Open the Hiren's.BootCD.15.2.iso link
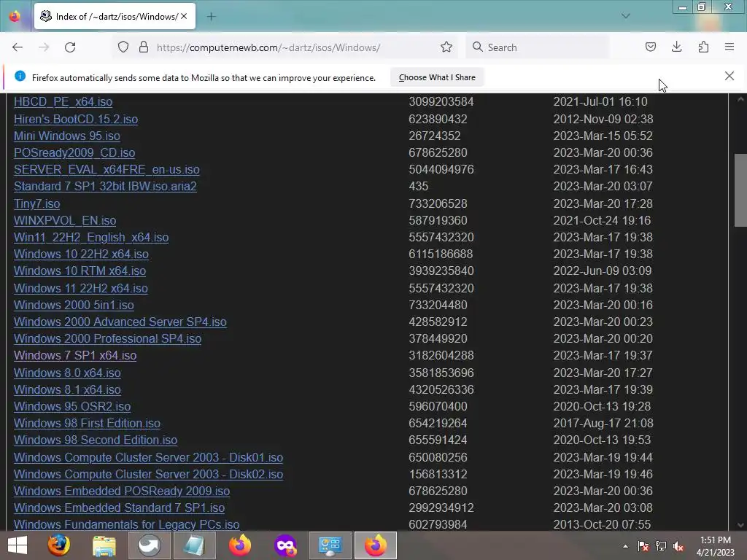This screenshot has height=560, width=747. (x=76, y=119)
